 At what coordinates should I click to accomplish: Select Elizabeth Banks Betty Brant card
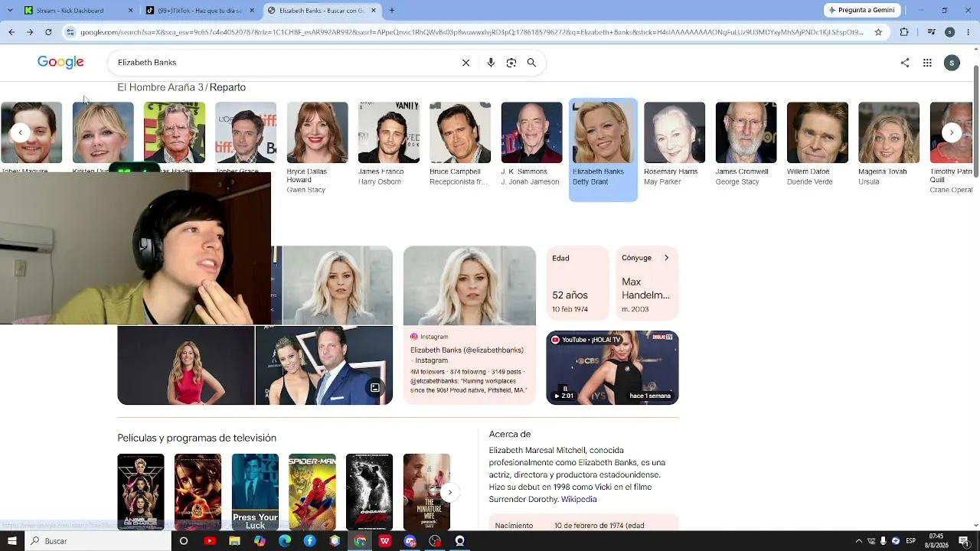coord(603,149)
